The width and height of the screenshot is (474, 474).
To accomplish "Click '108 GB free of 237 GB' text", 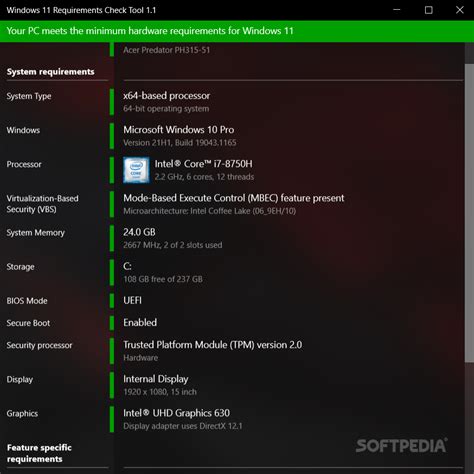I will pyautogui.click(x=163, y=279).
